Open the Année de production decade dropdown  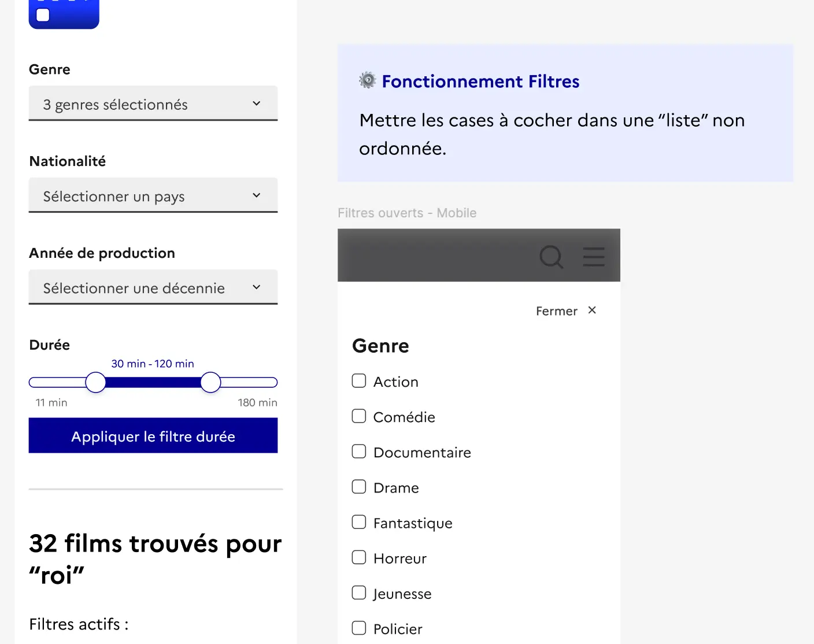coord(153,288)
